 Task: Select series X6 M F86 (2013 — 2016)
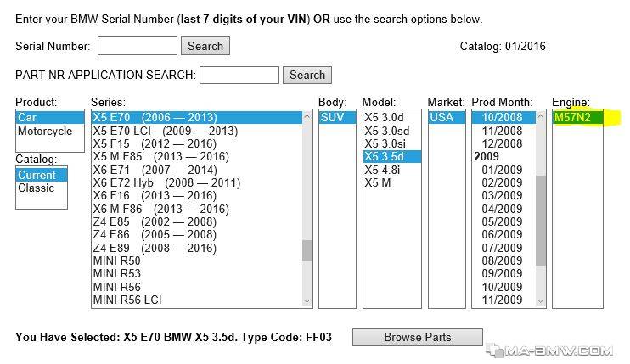coord(197,209)
